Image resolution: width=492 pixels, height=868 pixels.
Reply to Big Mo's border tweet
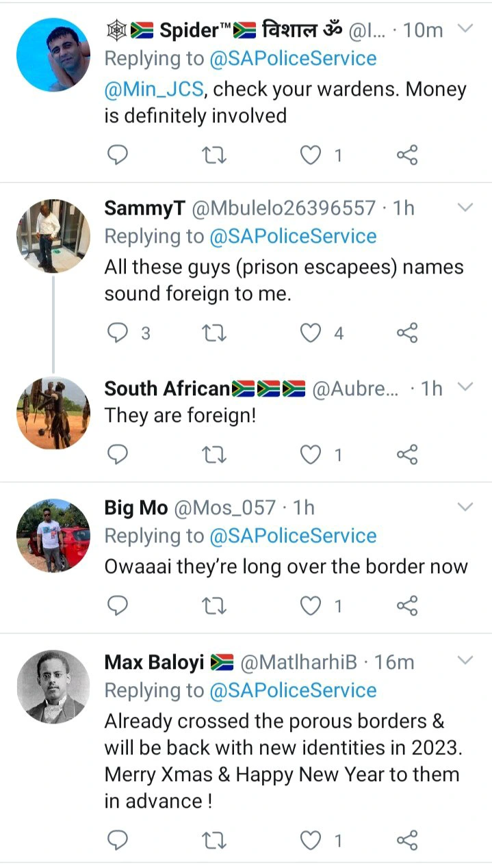118,605
